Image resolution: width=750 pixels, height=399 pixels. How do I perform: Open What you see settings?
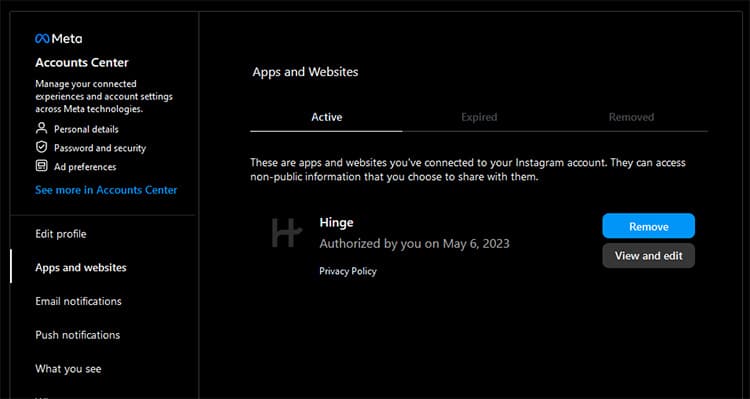click(68, 369)
